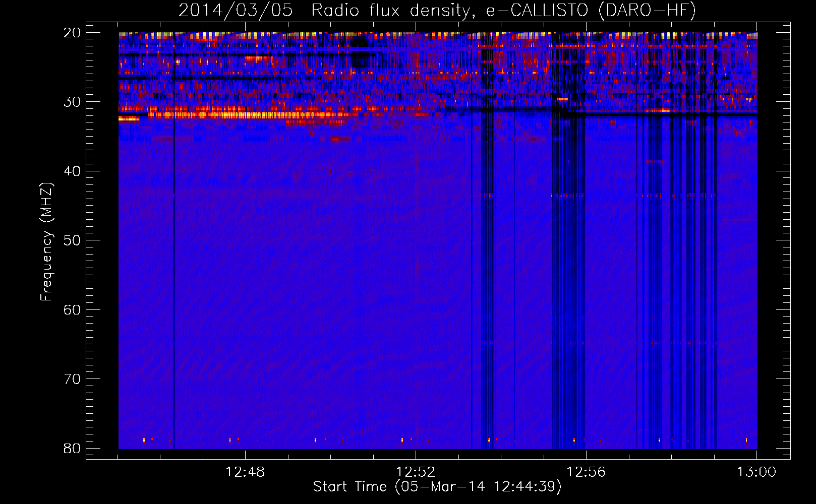Click the 12:48 time axis label
816x504 pixels.
tap(245, 472)
